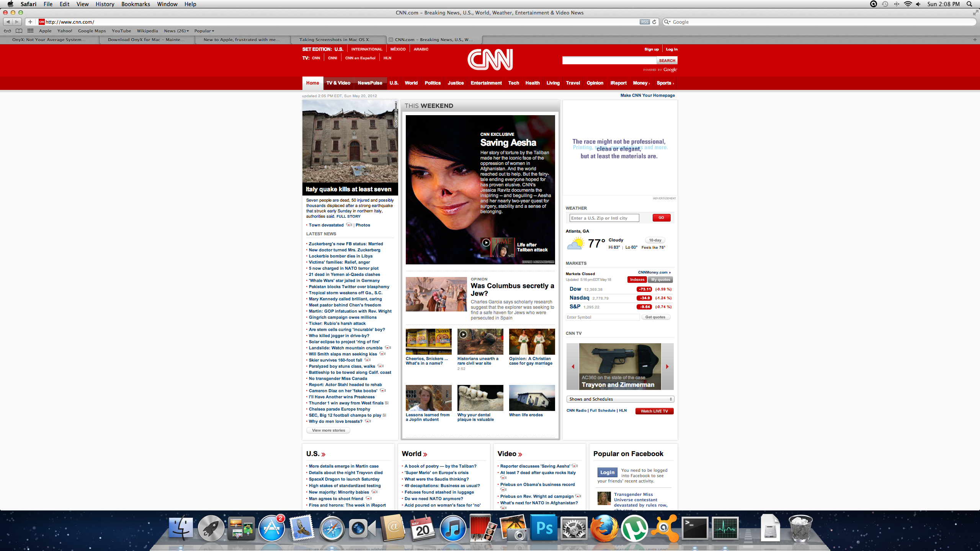Expand the Shows and Schedules dropdown

click(x=620, y=399)
